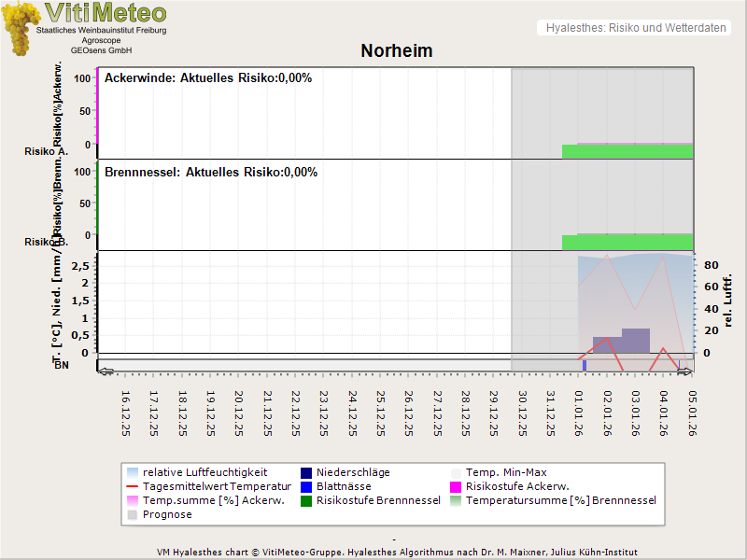Click the Blattnässe blue legend swatch
Screen dimensions: 747x560
[306, 486]
